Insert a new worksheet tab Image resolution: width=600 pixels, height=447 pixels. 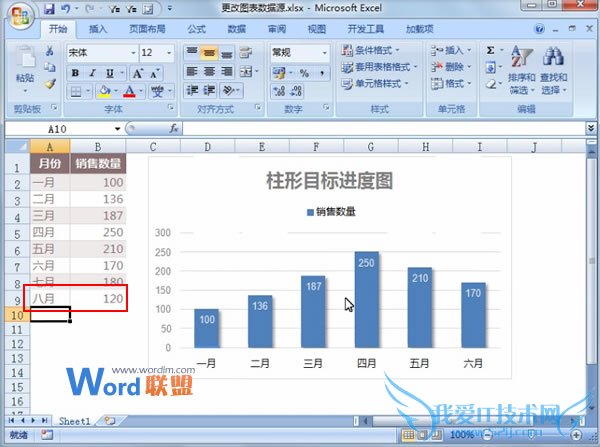pyautogui.click(x=110, y=421)
